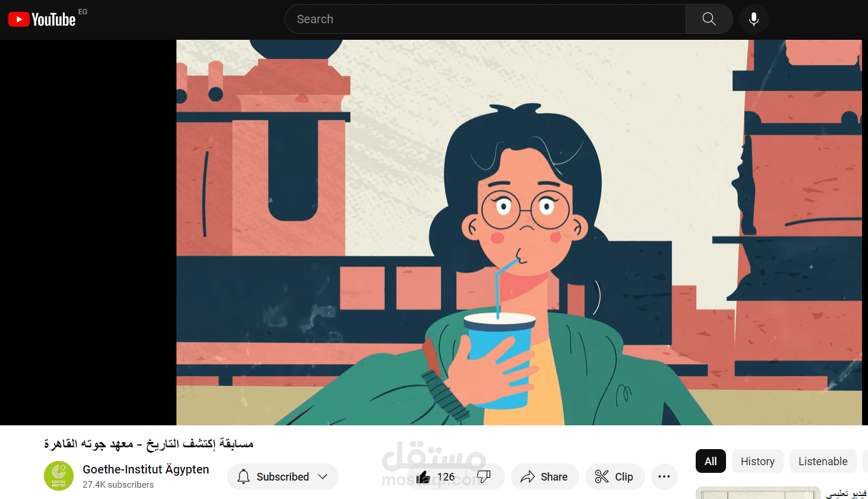Expand the Subscribed dropdown chevron
The height and width of the screenshot is (499, 868).
[323, 476]
